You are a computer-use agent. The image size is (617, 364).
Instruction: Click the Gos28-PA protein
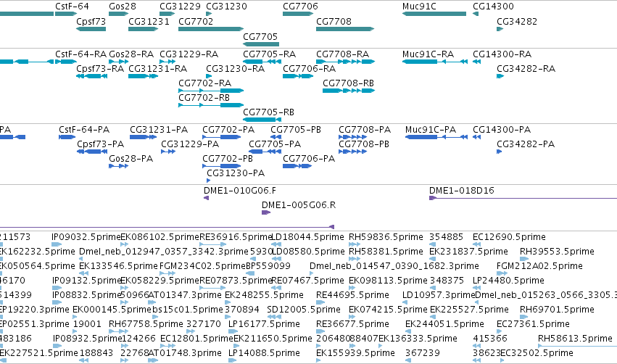click(118, 166)
